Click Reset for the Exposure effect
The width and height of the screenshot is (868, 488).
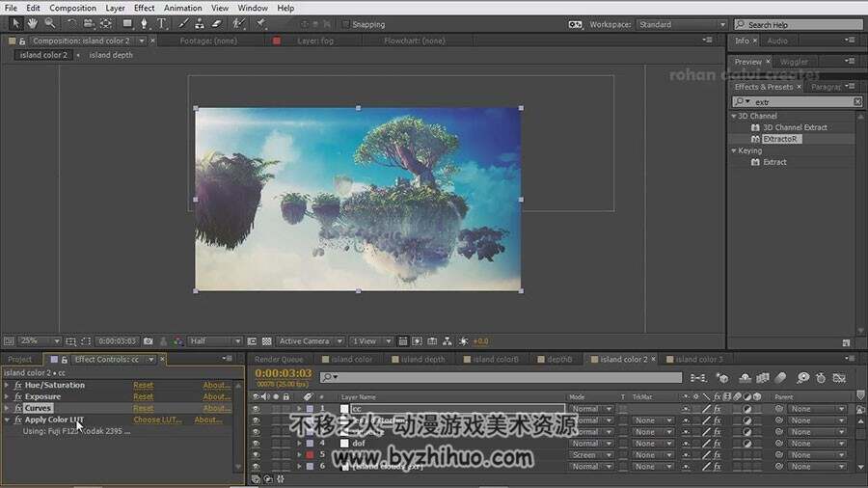144,396
